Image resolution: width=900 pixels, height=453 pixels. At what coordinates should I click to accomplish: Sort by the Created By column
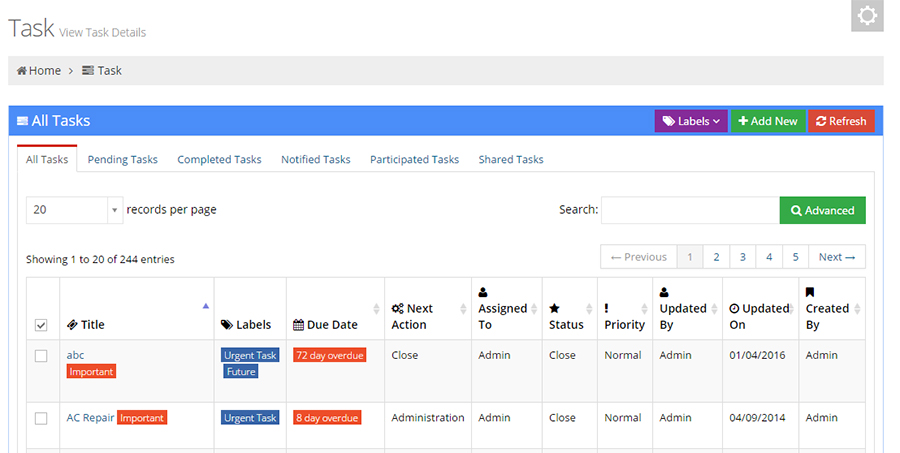pos(832,309)
